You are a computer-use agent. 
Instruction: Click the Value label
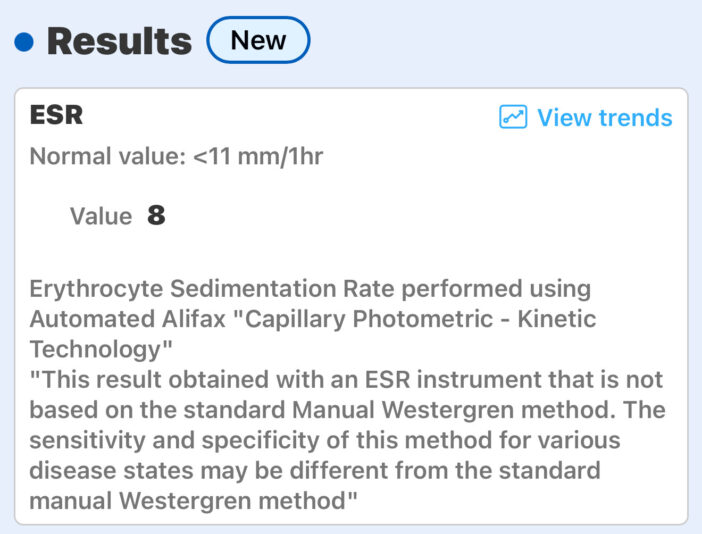[101, 216]
